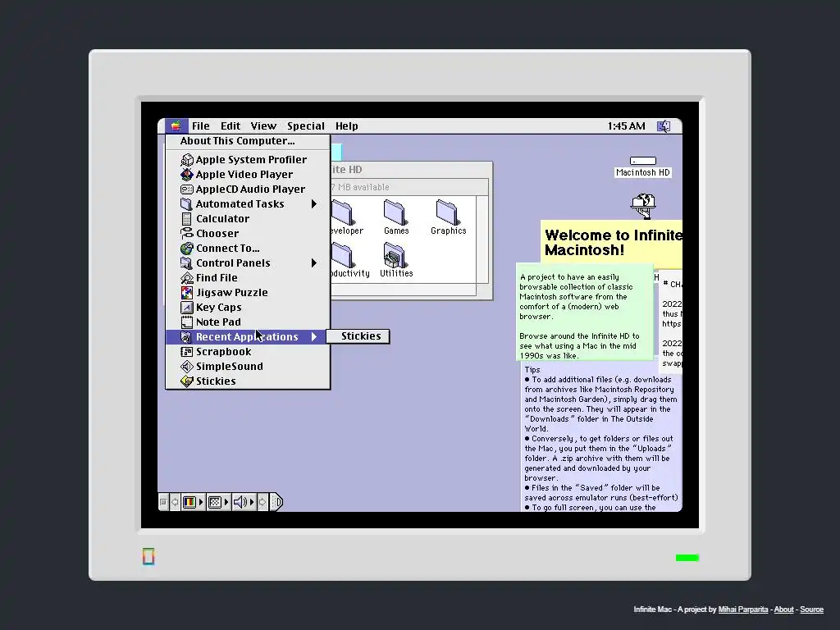Viewport: 840px width, 630px height.
Task: Click the 'Tips' text in the purple note
Action: pyautogui.click(x=532, y=370)
